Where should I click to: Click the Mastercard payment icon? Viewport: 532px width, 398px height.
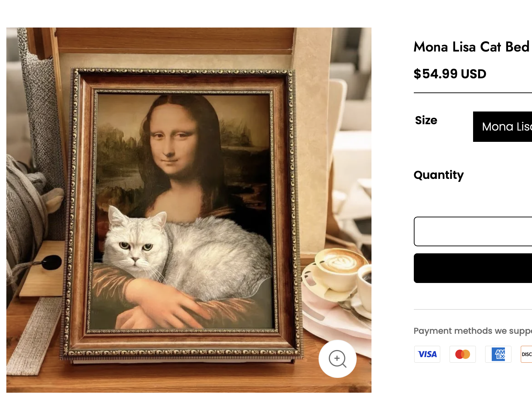tap(463, 354)
